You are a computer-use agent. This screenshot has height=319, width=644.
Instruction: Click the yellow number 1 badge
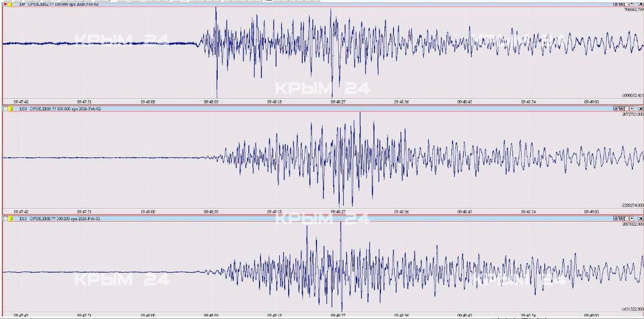pos(11,4)
